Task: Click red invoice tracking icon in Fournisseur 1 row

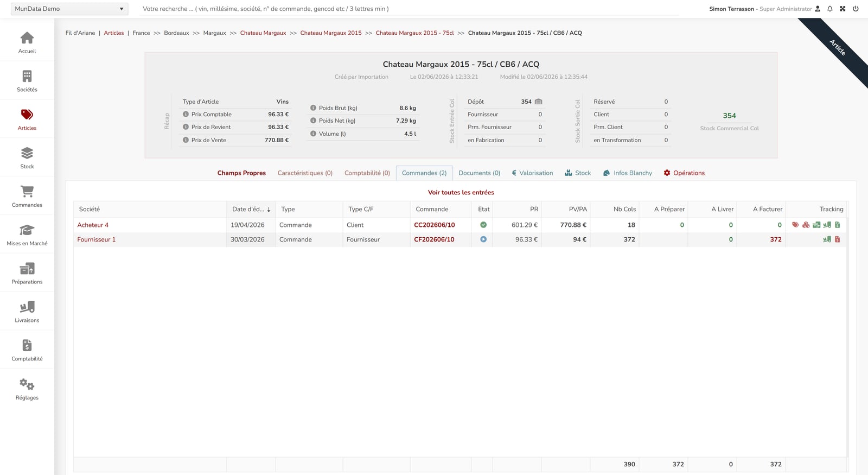Action: pos(838,239)
